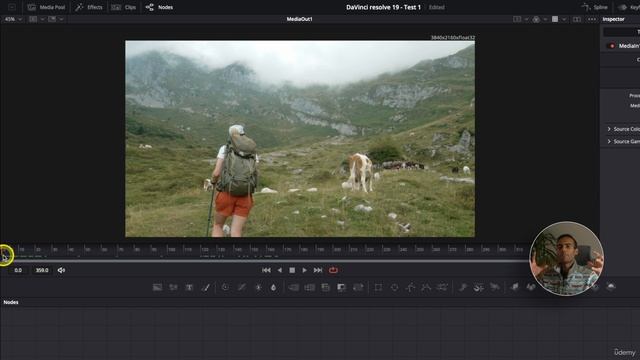Play the clip in reverse
Viewport: 640px width, 360px height.
[x=280, y=270]
